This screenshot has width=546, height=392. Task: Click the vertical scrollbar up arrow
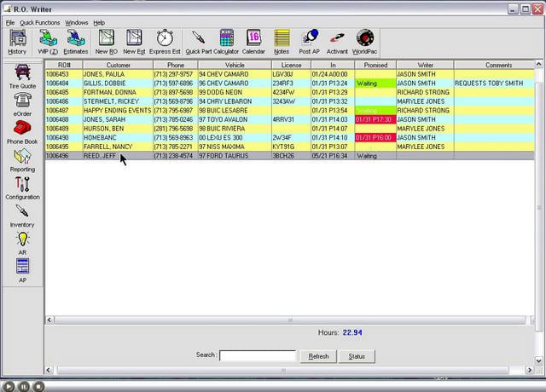(538, 64)
